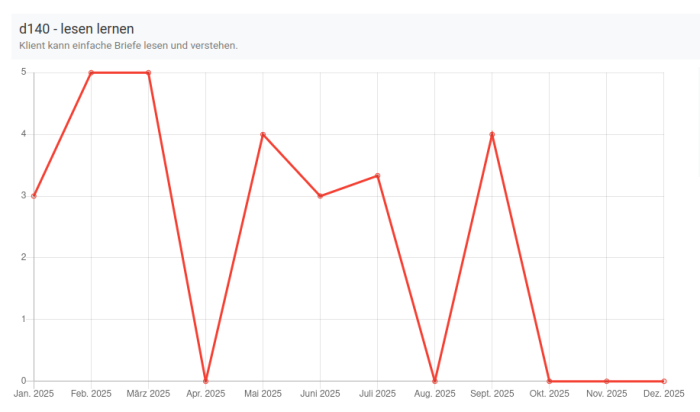Viewport: 700px width, 412px height.
Task: Click the Juli 2025 data point
Action: tap(378, 176)
